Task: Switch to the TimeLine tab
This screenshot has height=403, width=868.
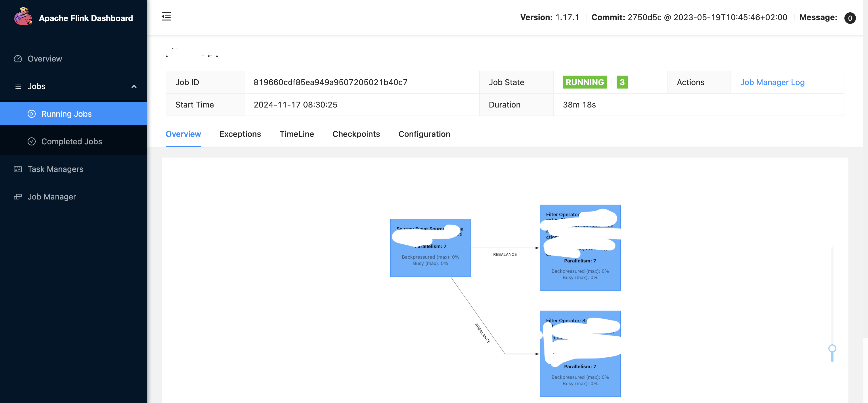Action: pos(297,134)
